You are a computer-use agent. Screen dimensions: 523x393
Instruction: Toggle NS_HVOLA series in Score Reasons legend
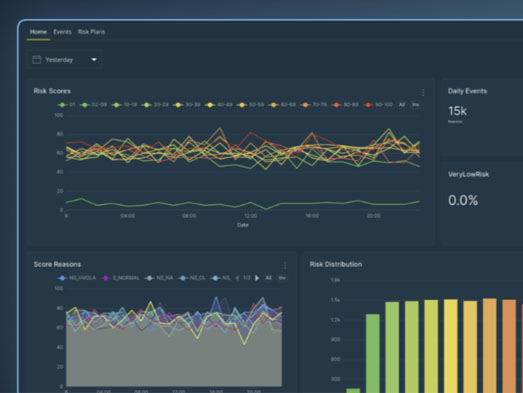[x=77, y=278]
